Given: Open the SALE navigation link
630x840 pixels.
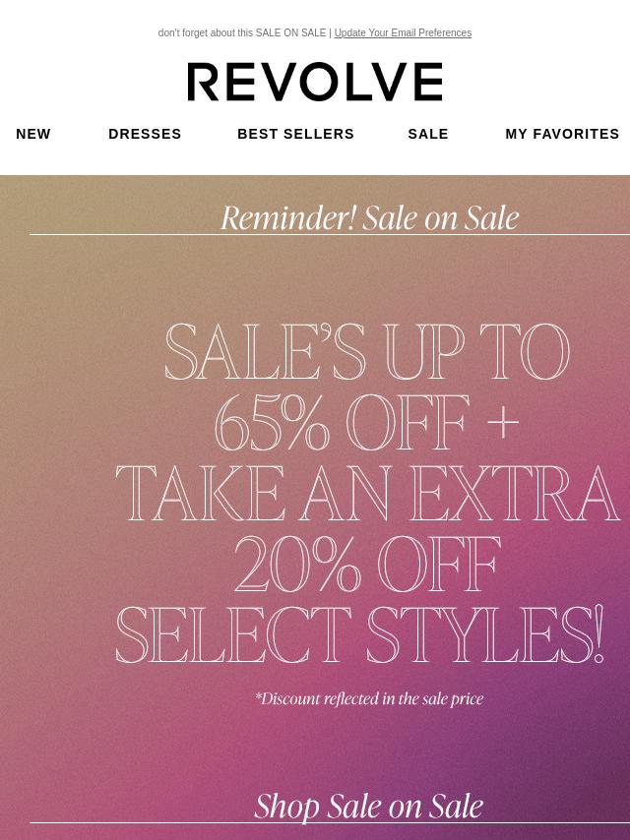Looking at the screenshot, I should pos(428,134).
